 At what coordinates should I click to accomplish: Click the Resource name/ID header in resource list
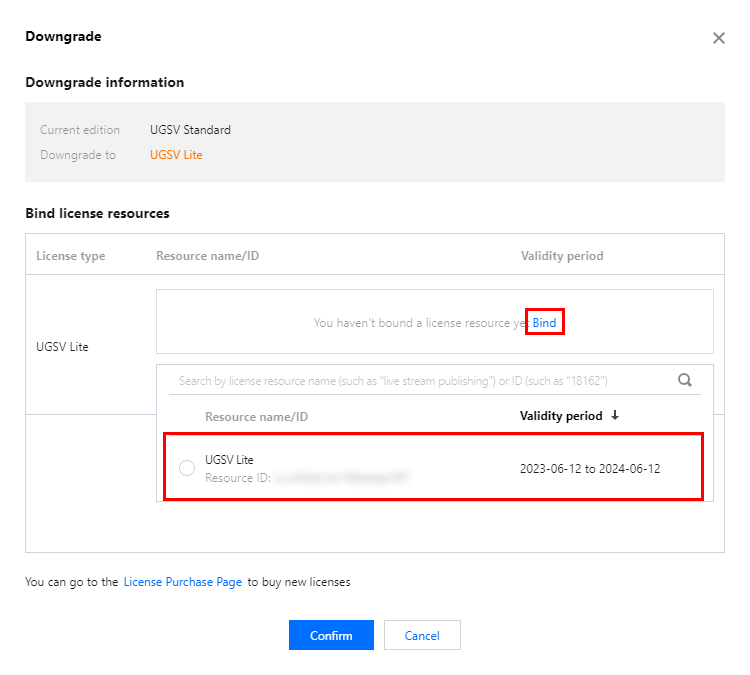pos(256,416)
